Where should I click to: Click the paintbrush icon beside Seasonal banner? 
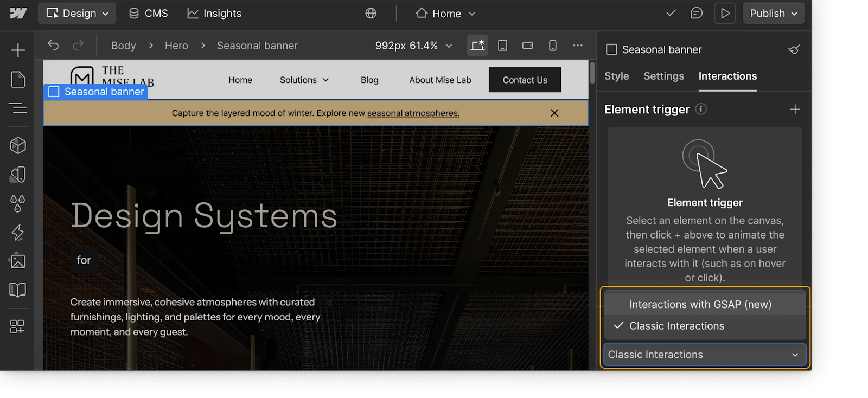[x=794, y=49]
